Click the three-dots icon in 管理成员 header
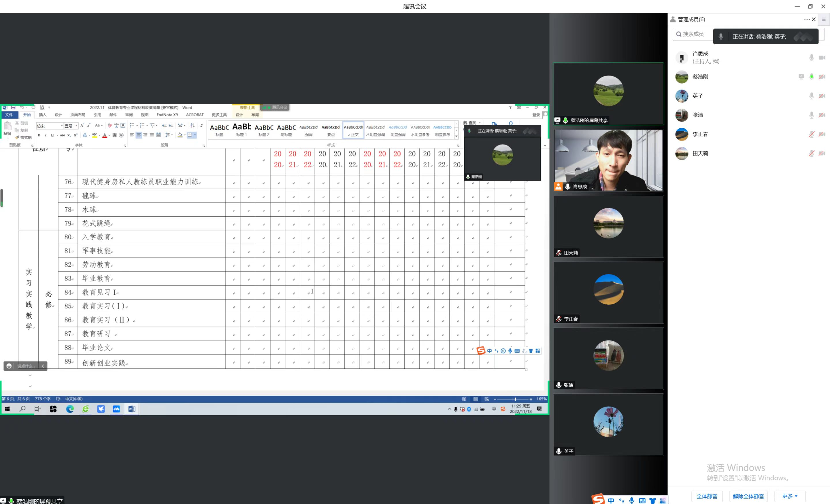 pos(807,19)
